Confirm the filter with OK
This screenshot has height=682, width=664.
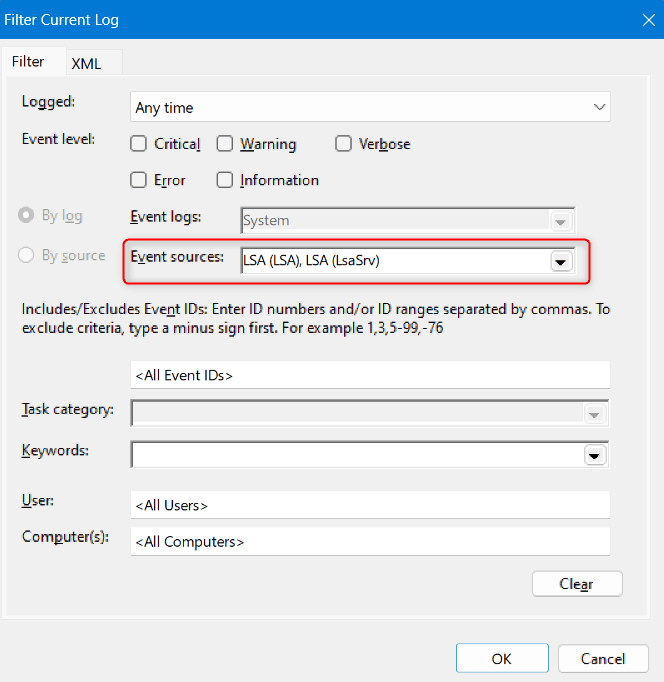click(502, 659)
